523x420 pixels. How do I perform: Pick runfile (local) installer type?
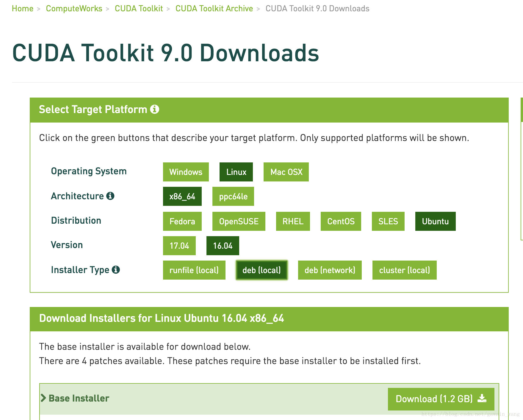[x=194, y=270]
